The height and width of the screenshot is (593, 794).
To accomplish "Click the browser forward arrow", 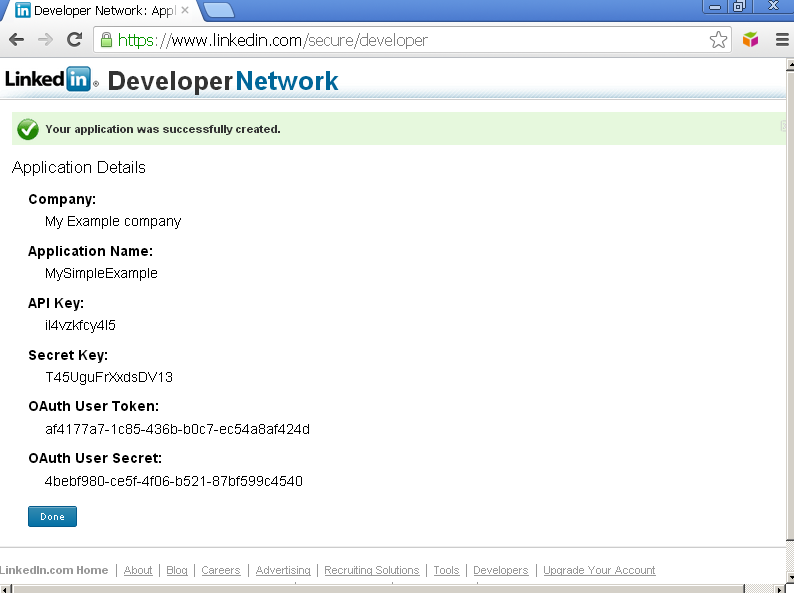I will coord(45,40).
